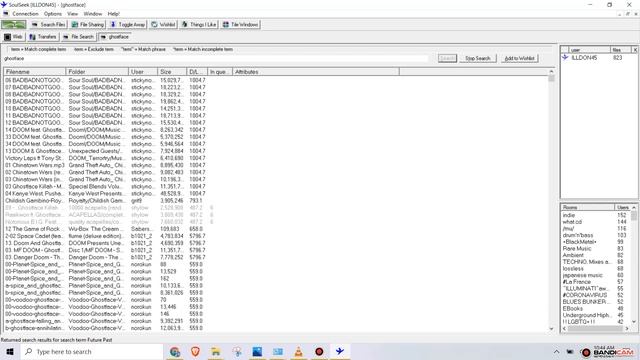Click the bird icon beside ILLDON45
Viewport: 640px width, 360px height.
point(565,58)
